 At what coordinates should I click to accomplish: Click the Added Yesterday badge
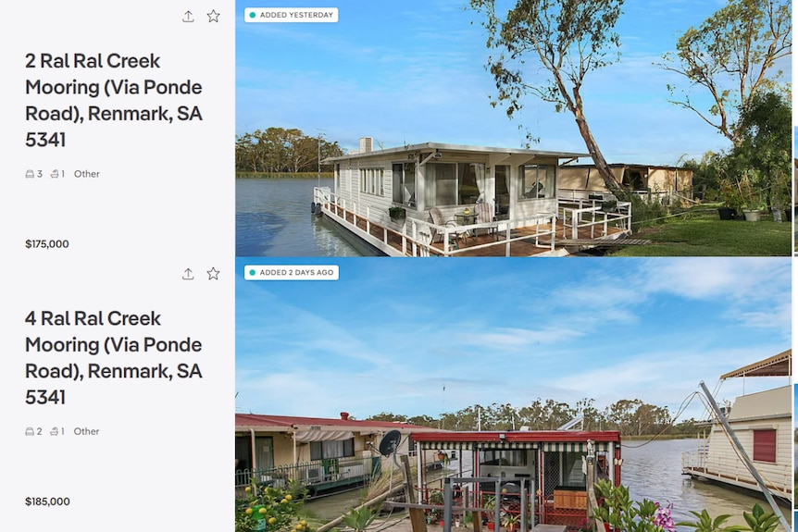tap(291, 15)
